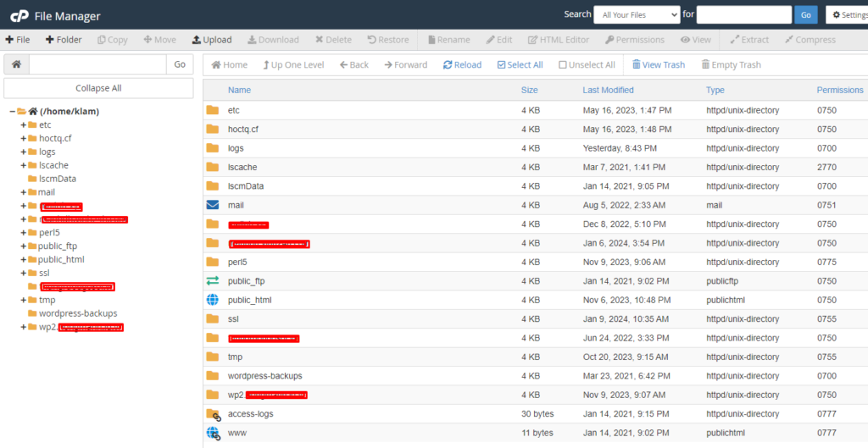Expand the public_html folder in tree

click(23, 259)
